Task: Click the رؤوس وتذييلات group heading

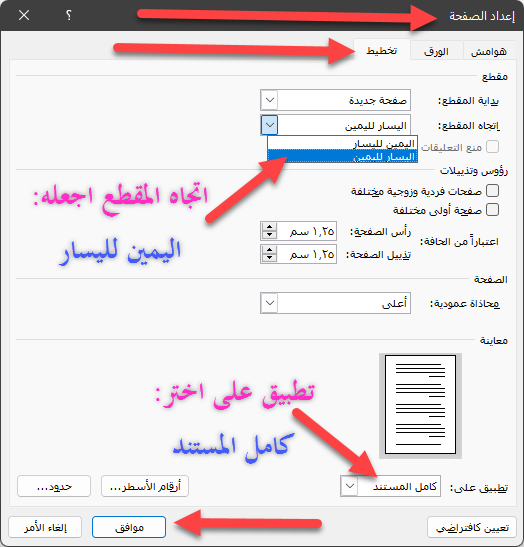Action: 474,171
